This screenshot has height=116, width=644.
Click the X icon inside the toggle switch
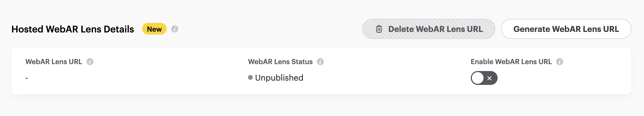click(x=489, y=78)
